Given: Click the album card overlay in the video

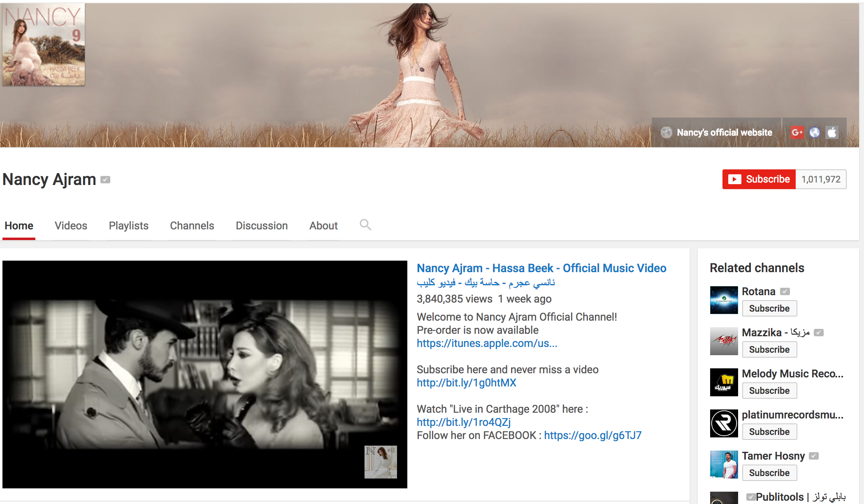Looking at the screenshot, I should point(381,462).
